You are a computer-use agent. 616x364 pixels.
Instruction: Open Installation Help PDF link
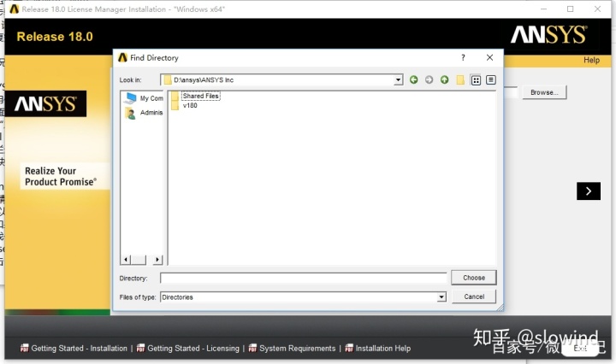coord(378,349)
